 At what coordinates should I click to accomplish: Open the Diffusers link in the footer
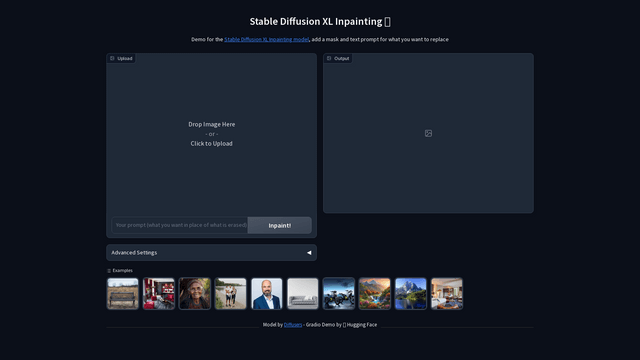click(x=293, y=325)
